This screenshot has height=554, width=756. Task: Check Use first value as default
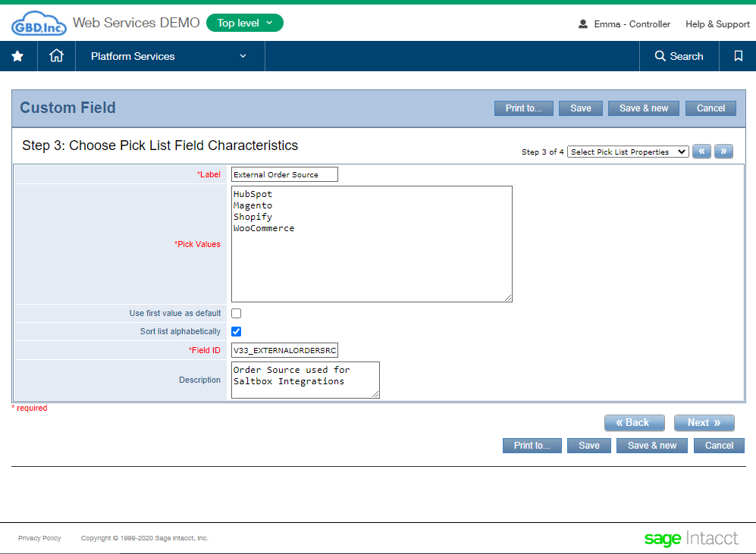tap(237, 313)
